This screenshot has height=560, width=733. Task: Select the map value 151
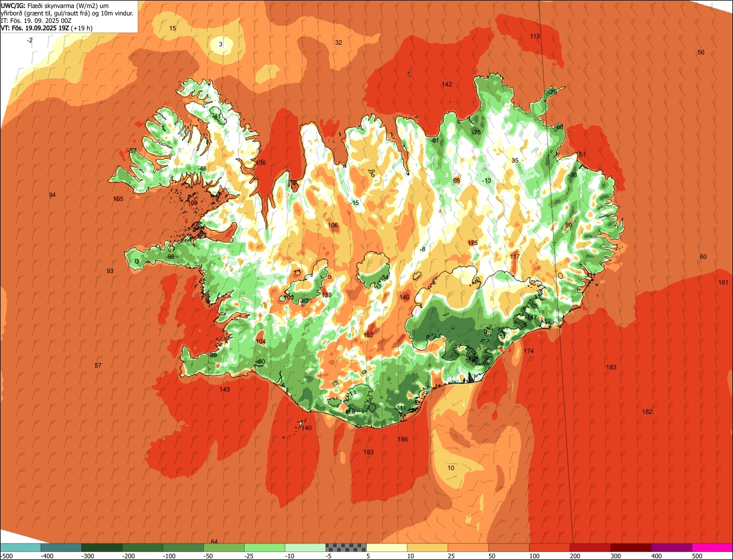pyautogui.click(x=581, y=155)
